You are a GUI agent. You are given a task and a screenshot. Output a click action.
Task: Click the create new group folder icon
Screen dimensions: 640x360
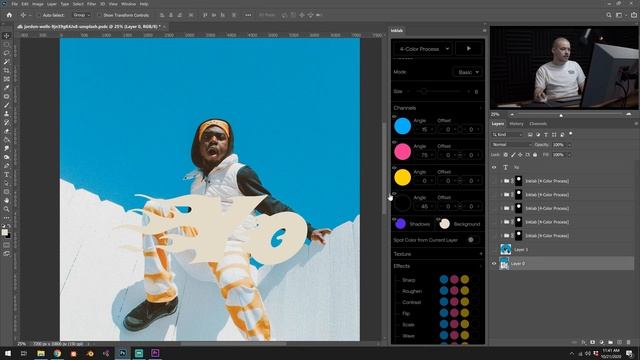click(x=610, y=342)
